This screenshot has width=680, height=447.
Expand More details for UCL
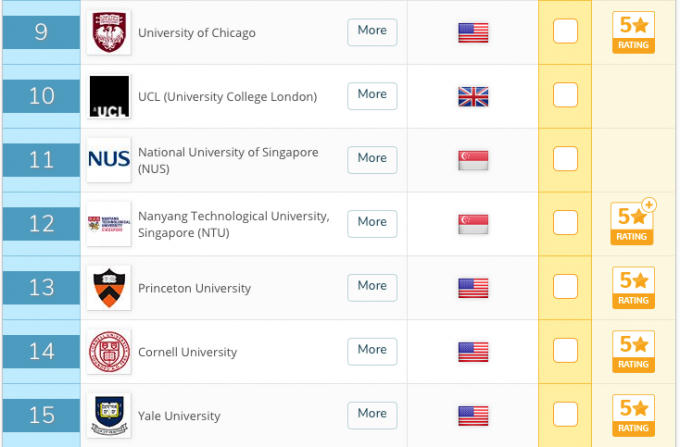[372, 95]
